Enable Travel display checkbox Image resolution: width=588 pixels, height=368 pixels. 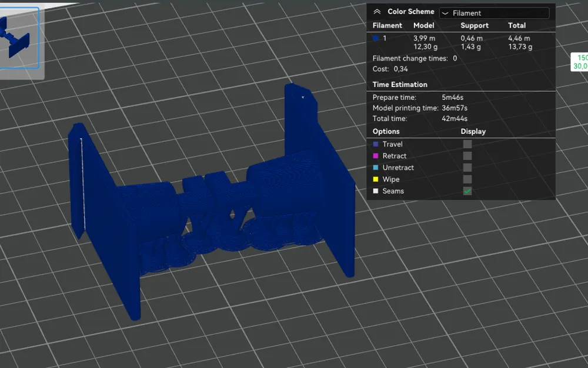tap(467, 144)
